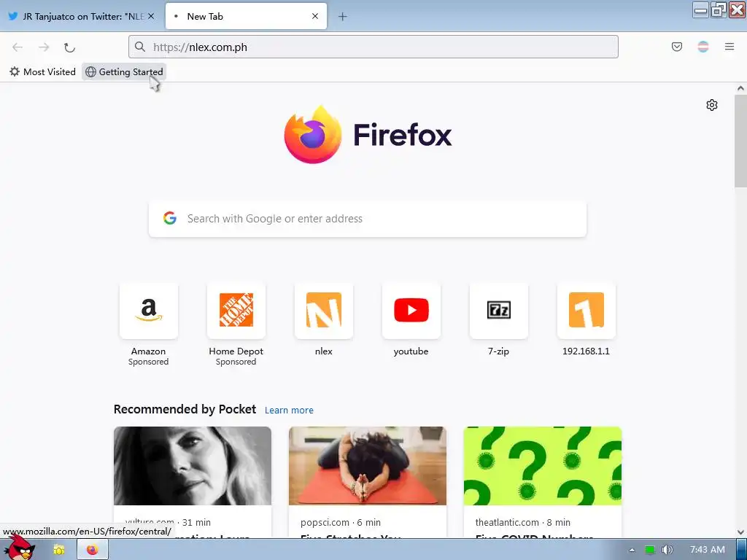Open the hamburger application menu

[x=729, y=47]
